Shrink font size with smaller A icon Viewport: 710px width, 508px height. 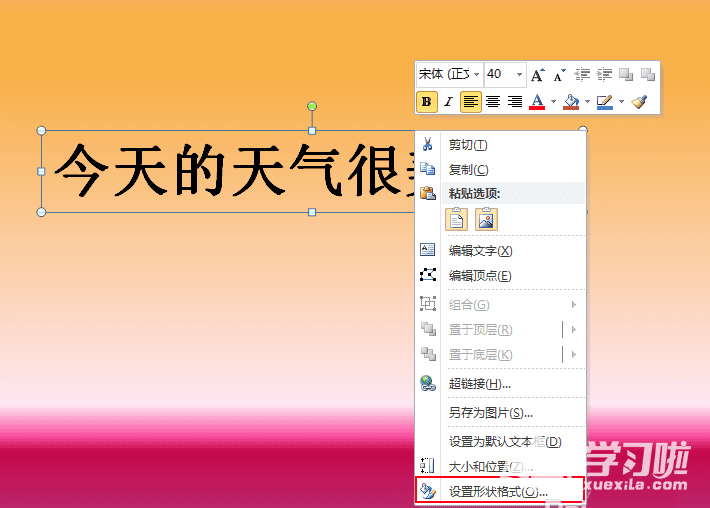[x=559, y=75]
